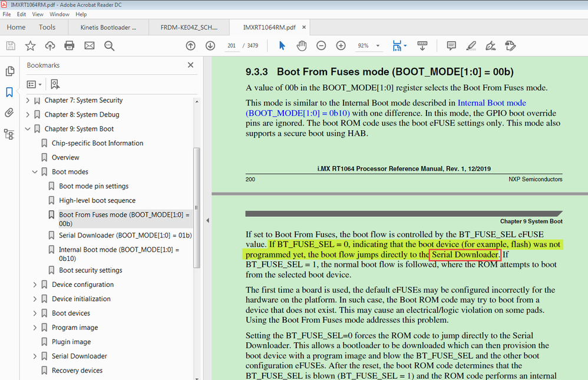The width and height of the screenshot is (588, 380).
Task: Add a sticky note comment
Action: tap(451, 46)
